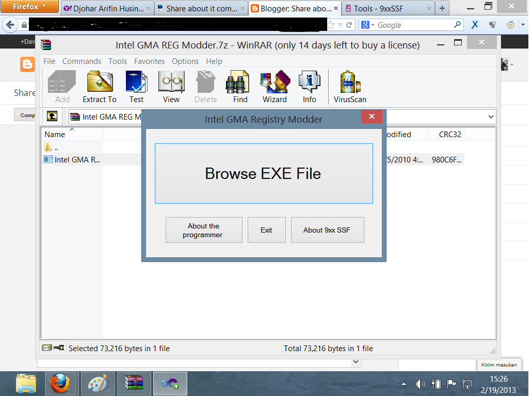
Task: Click the Delete toolbar icon
Action: pos(205,87)
